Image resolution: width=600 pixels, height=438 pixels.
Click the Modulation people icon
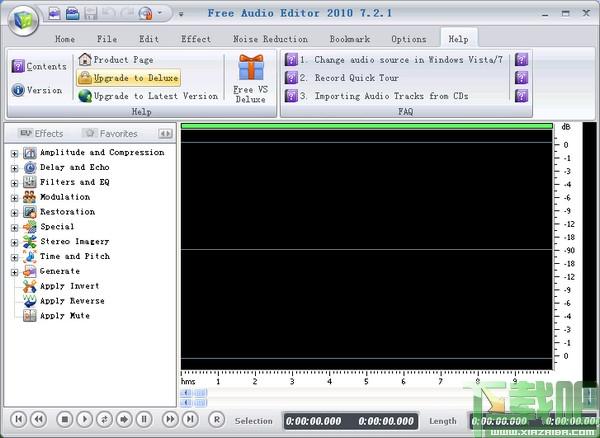tap(29, 197)
